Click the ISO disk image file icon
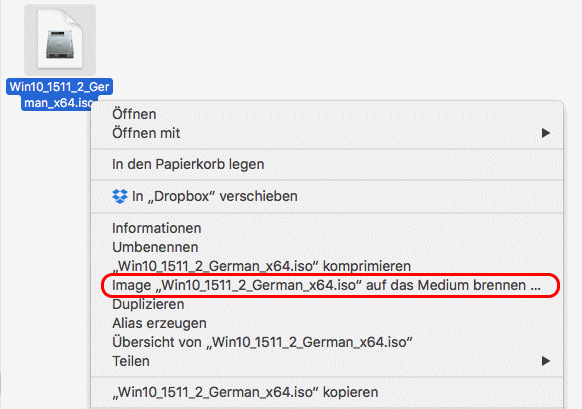Image resolution: width=582 pixels, height=409 pixels. point(60,40)
